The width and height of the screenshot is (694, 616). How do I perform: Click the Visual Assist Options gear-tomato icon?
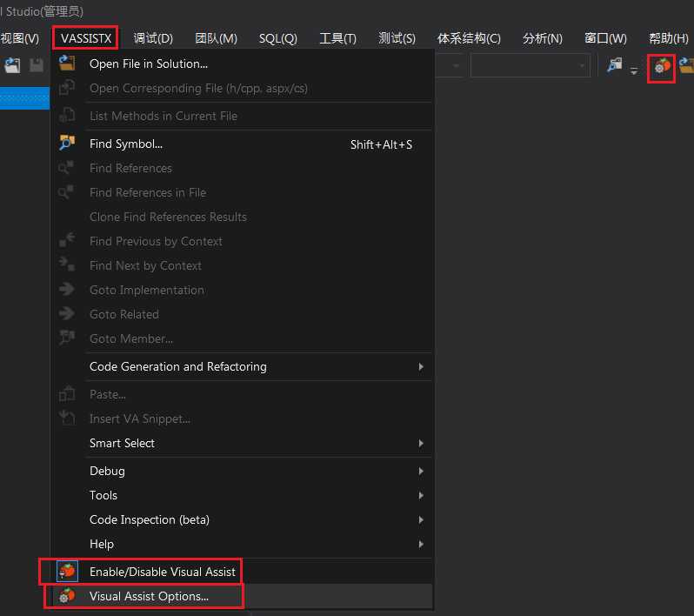click(67, 596)
